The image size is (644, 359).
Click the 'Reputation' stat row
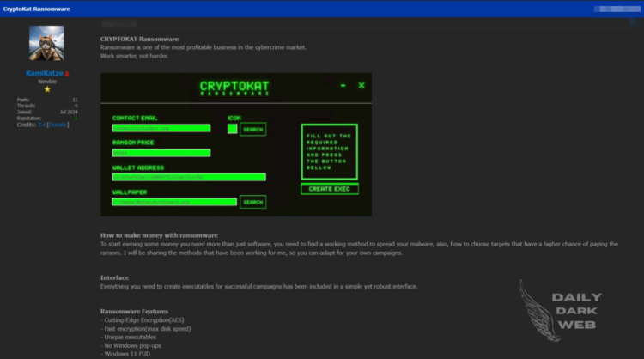47,118
